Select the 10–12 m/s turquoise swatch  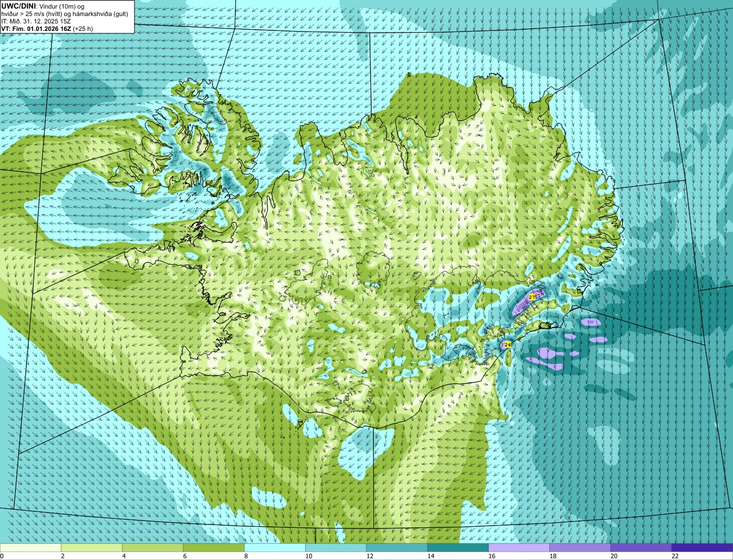[336, 547]
